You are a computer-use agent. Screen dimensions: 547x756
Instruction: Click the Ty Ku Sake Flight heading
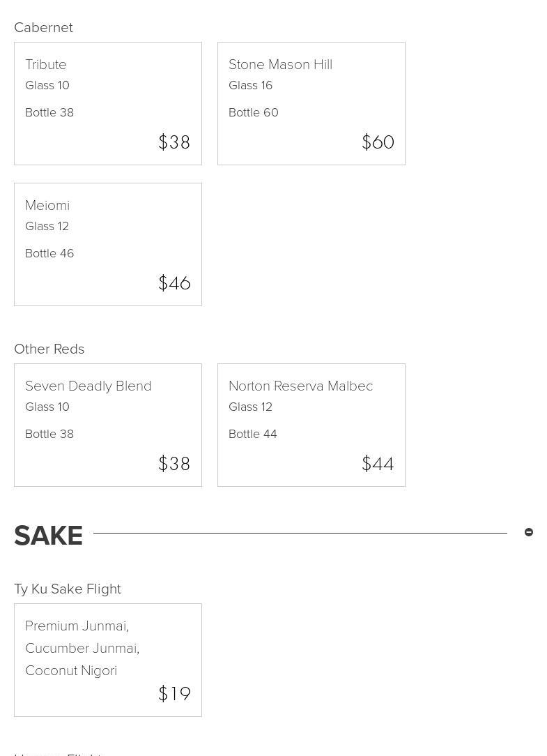[68, 589]
